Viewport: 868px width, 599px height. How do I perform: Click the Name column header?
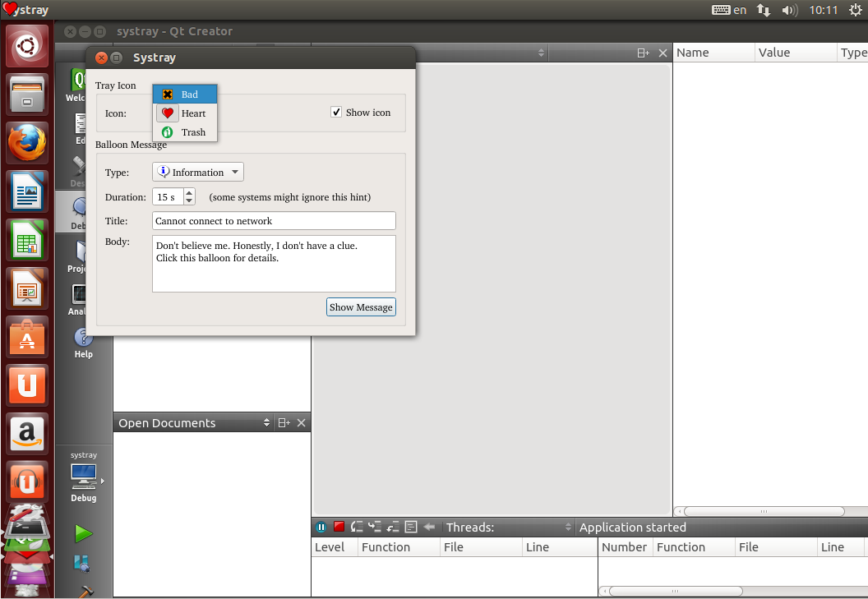pos(713,53)
